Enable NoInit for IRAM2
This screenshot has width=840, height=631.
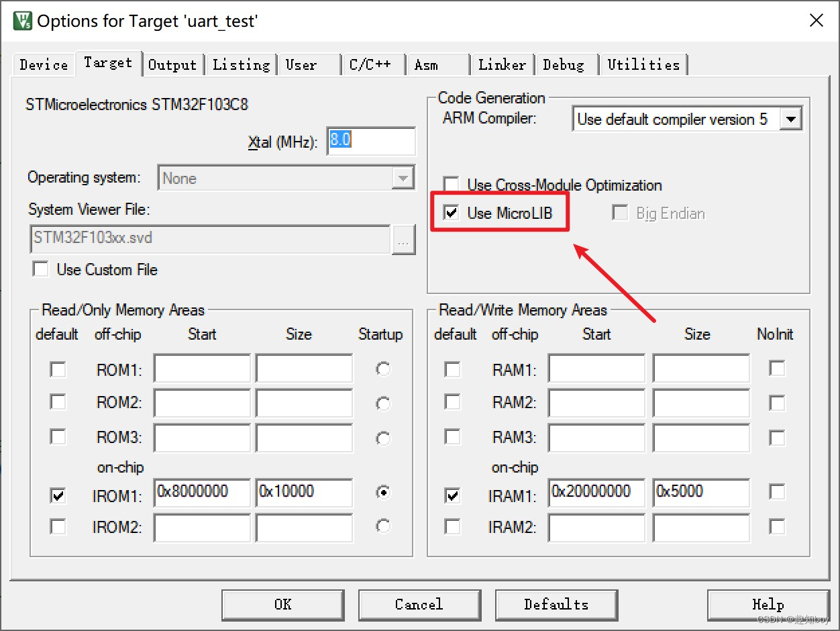coord(777,526)
